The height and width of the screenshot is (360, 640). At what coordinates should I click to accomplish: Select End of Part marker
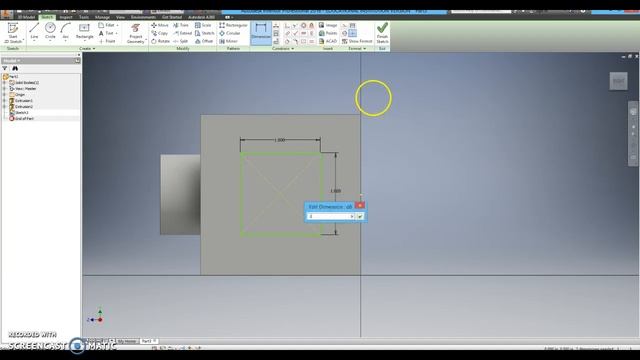pyautogui.click(x=21, y=118)
